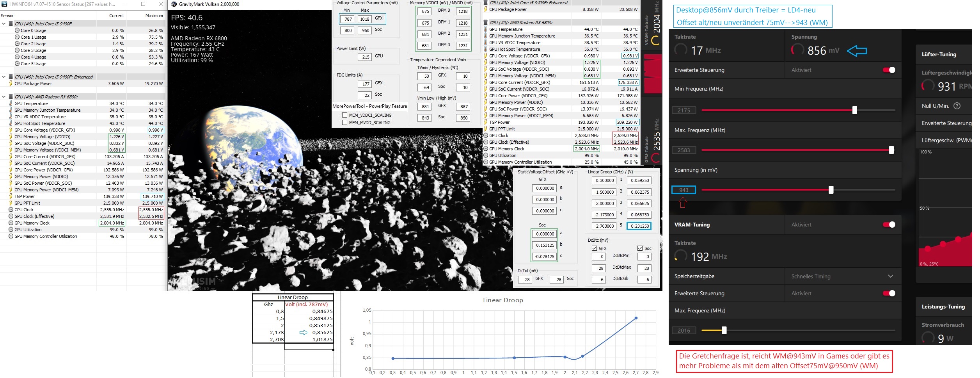Uncheck the GFX checkbox under DcBtc (mV)
Image resolution: width=980 pixels, height=378 pixels.
click(x=594, y=248)
